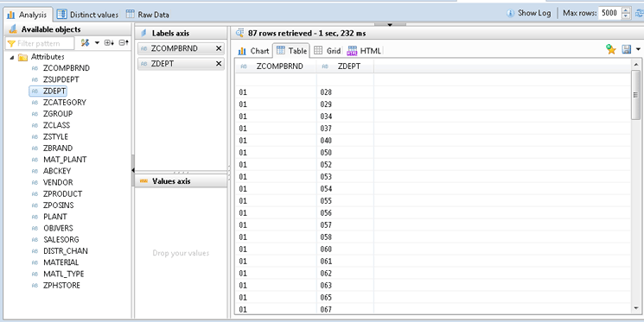644x322 pixels.
Task: Click table cell ZDEPT 050
Action: point(345,153)
